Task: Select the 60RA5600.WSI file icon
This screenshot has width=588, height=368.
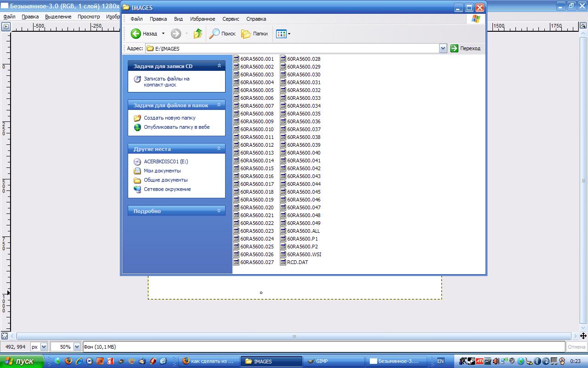Action: (283, 254)
